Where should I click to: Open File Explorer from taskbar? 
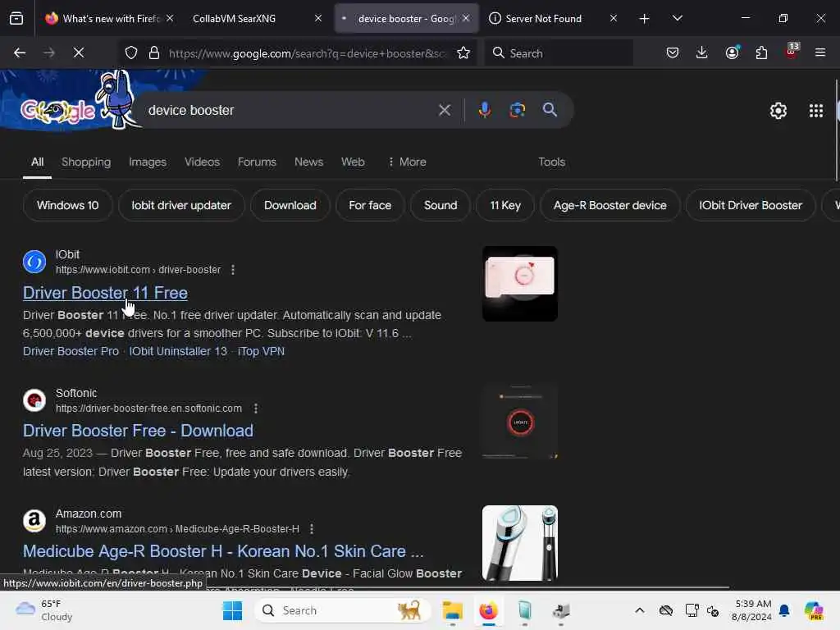coord(452,610)
